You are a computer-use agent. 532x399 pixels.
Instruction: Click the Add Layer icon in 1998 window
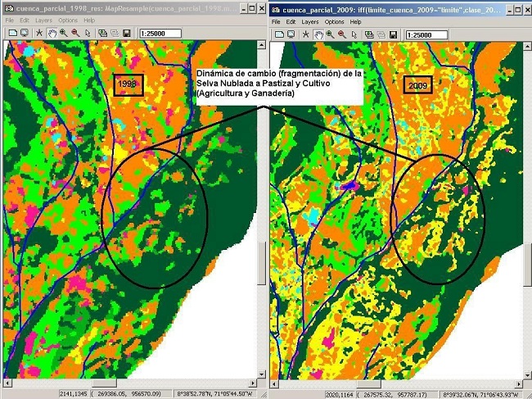(102, 34)
